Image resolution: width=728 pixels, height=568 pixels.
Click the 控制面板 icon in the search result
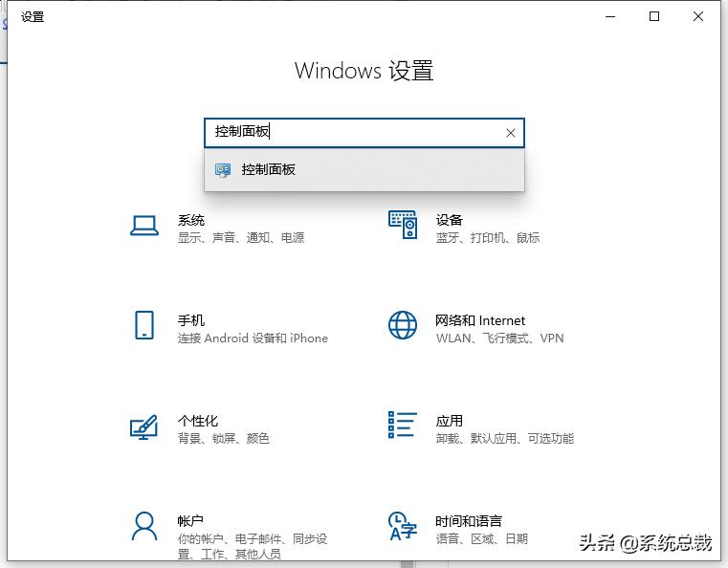[x=223, y=170]
